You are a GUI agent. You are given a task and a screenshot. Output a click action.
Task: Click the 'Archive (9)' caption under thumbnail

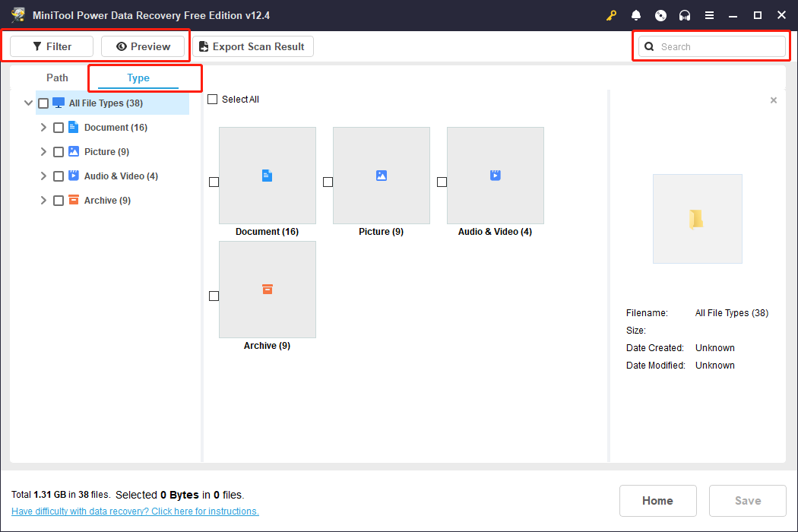click(268, 346)
